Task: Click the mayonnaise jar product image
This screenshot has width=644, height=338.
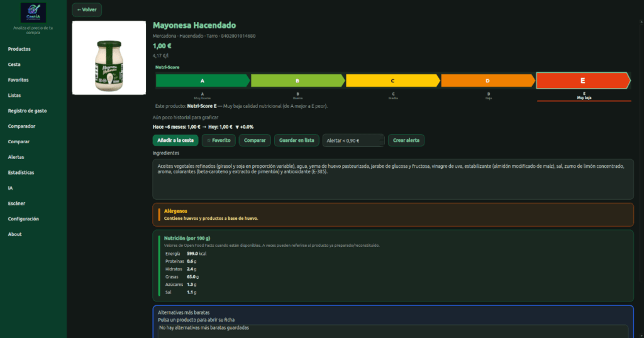Action: click(x=109, y=58)
